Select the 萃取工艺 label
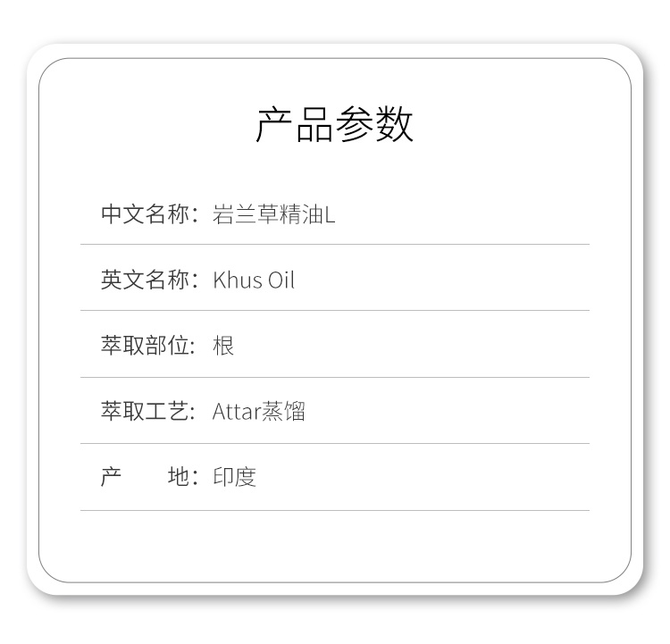Screen dimensions: 670x644 pyautogui.click(x=145, y=412)
